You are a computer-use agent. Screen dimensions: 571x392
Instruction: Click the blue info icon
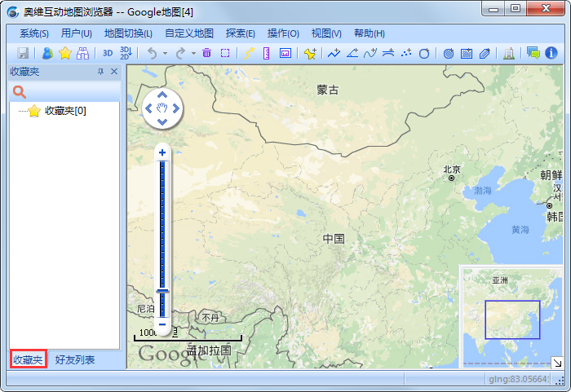pyautogui.click(x=551, y=53)
